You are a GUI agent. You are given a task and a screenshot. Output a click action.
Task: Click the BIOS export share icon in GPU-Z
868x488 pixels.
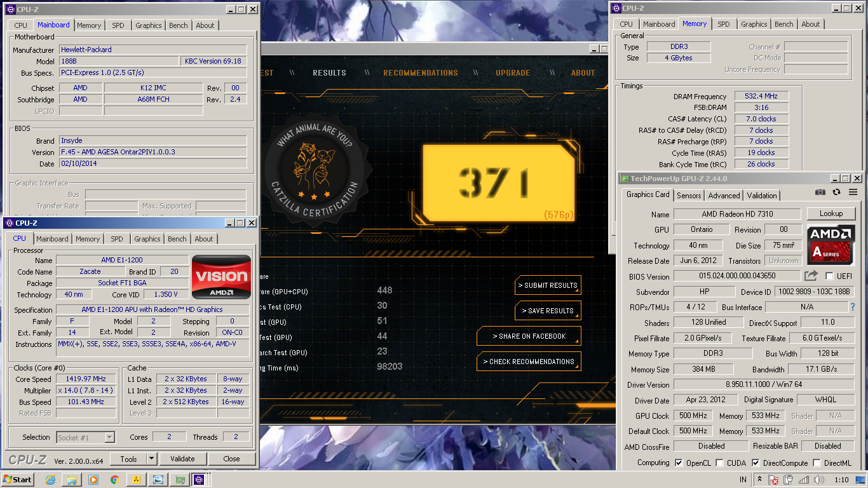811,276
